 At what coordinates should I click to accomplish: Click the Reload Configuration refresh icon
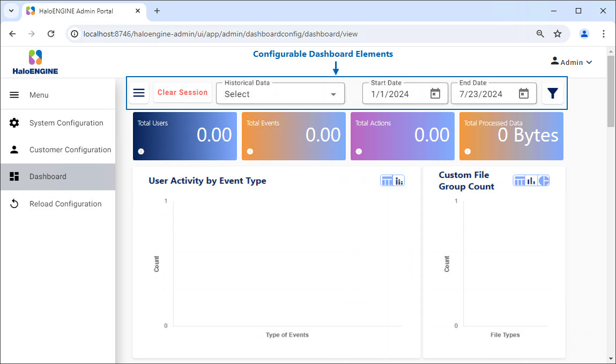(14, 204)
